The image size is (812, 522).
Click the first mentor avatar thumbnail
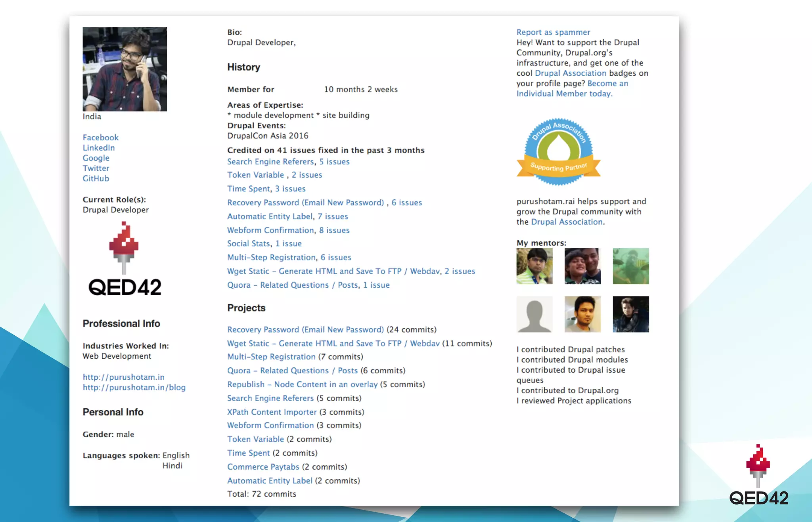534,266
